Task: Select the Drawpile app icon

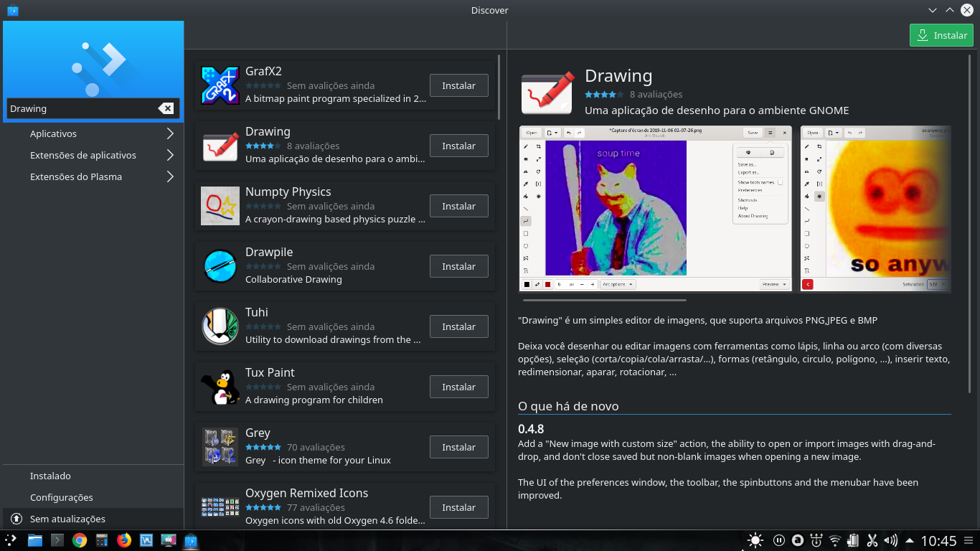Action: pyautogui.click(x=220, y=265)
